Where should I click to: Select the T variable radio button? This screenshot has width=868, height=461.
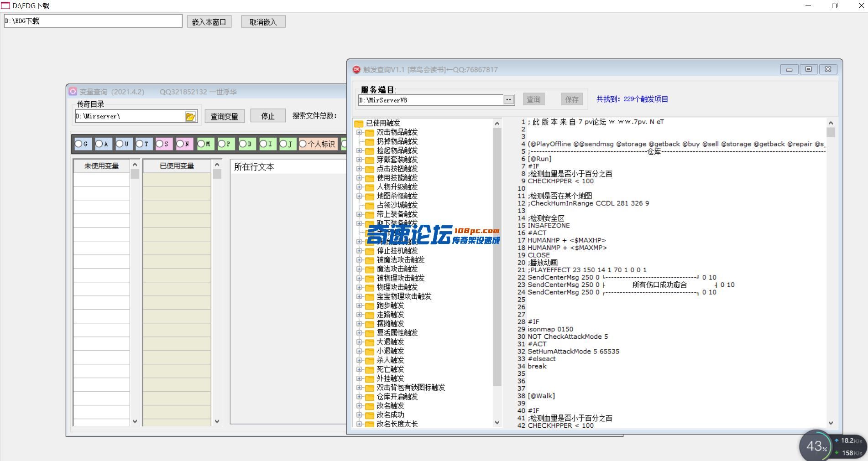[140, 144]
